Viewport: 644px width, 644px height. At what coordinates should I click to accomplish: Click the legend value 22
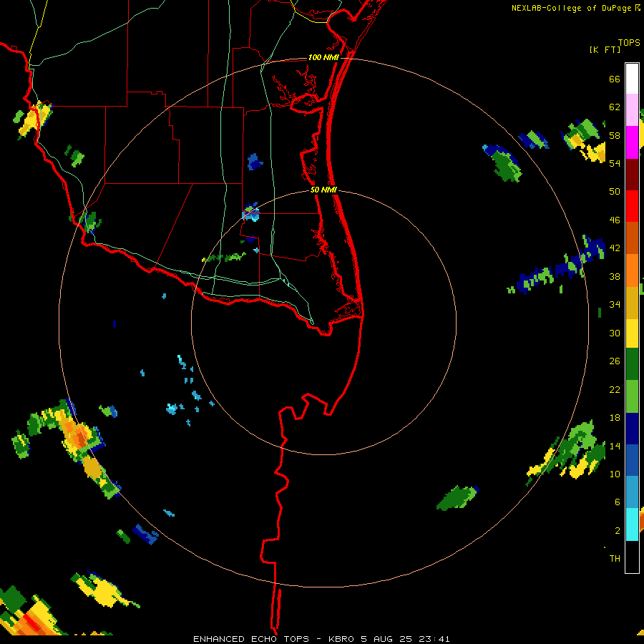tap(615, 389)
